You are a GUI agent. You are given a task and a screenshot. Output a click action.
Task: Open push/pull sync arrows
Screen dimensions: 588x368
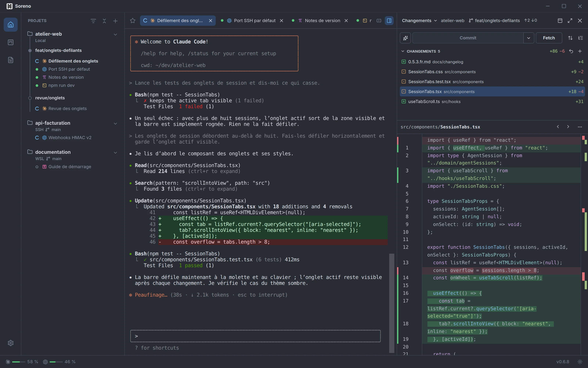570,38
